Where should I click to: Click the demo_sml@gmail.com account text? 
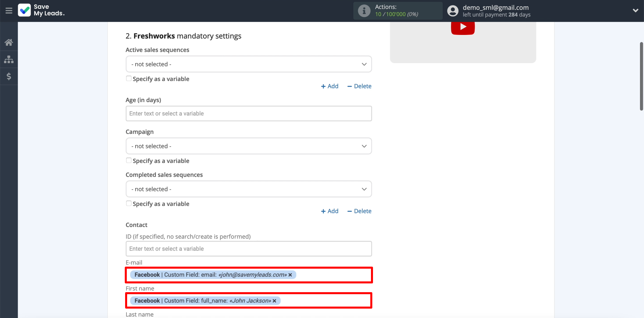496,7
